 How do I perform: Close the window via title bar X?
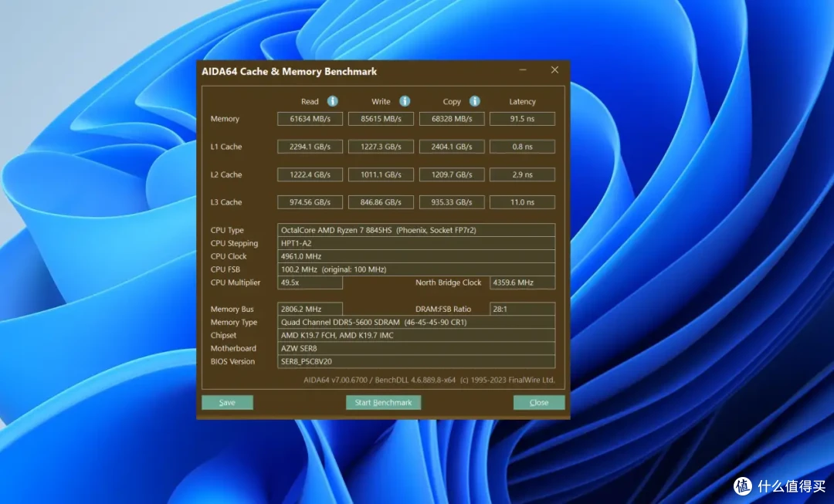554,70
